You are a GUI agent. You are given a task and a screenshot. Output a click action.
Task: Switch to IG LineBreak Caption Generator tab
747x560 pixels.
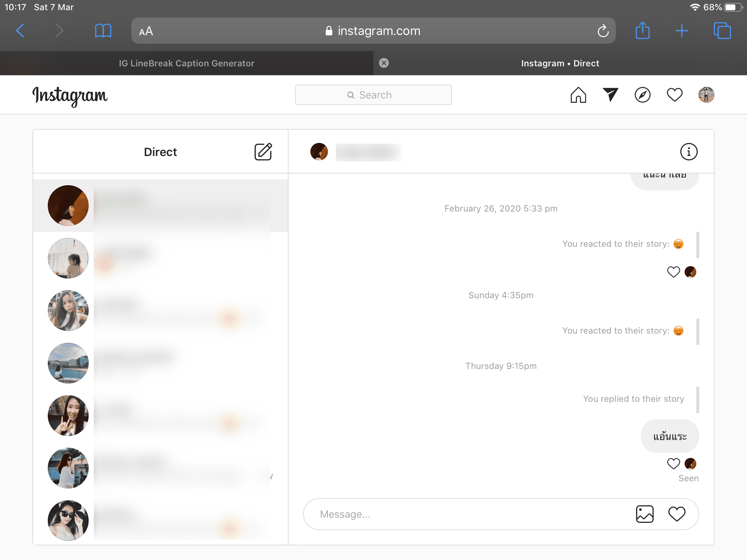click(186, 63)
